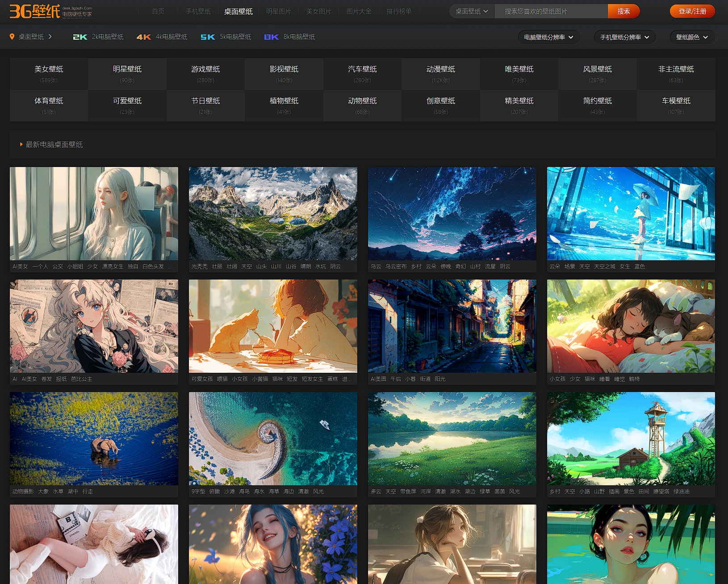Click the triangle marker beside 最新电脑桌面壁纸
The image size is (728, 584).
click(21, 145)
